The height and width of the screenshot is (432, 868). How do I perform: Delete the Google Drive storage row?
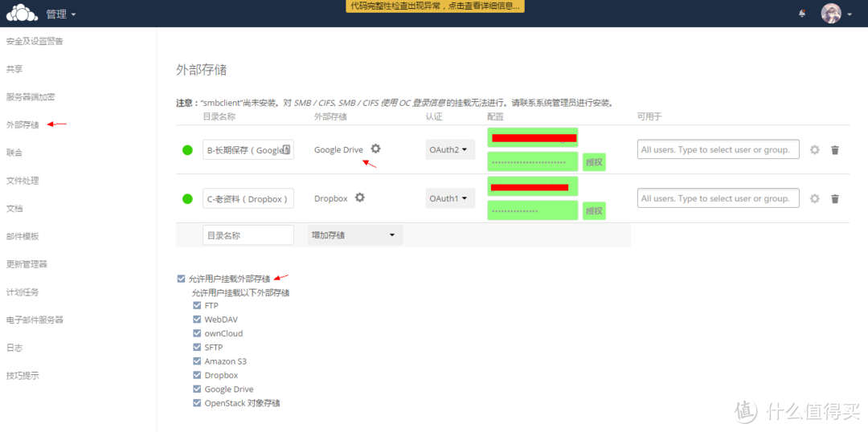tap(835, 150)
